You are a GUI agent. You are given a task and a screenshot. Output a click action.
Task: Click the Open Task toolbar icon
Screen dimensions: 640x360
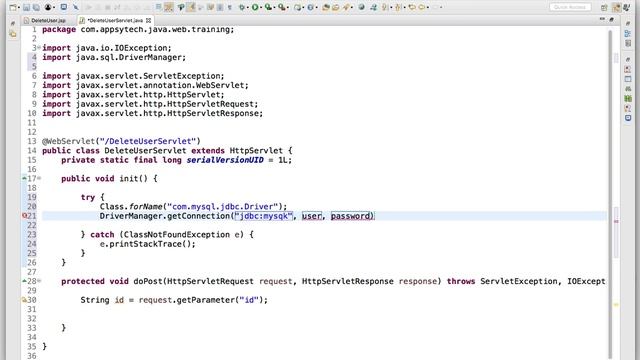coord(336,7)
